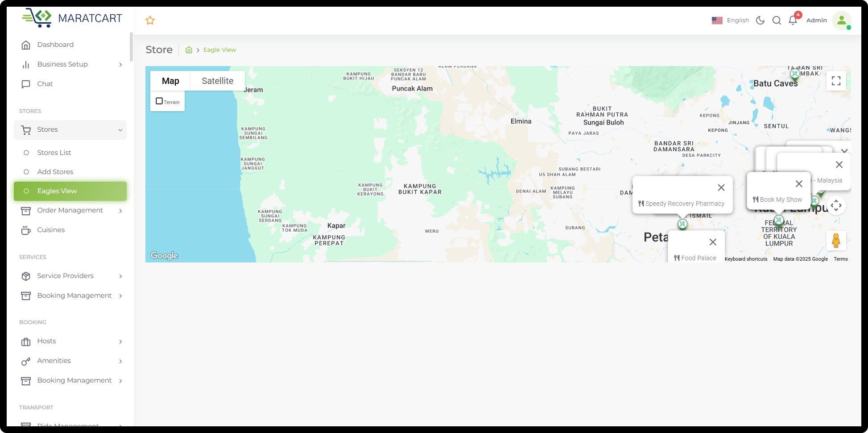Expand Booking Management under Services

[x=70, y=296]
